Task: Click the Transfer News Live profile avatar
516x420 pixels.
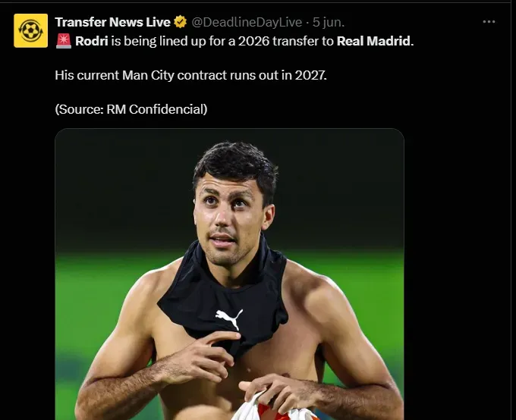Action: point(30,30)
